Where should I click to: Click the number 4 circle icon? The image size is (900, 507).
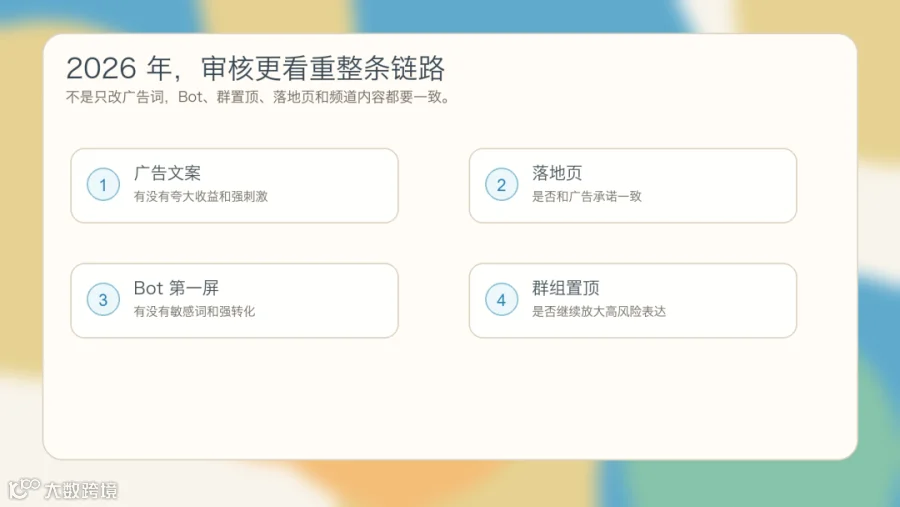click(502, 300)
